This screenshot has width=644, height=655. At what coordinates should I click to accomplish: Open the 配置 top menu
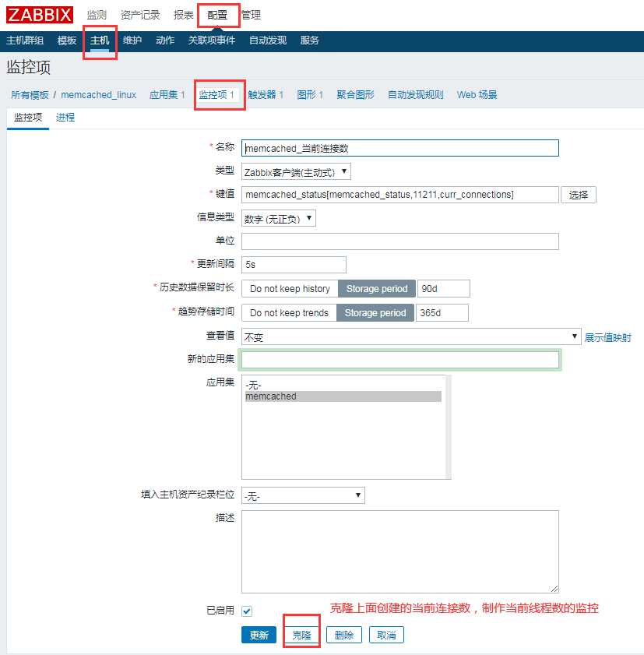(x=217, y=15)
